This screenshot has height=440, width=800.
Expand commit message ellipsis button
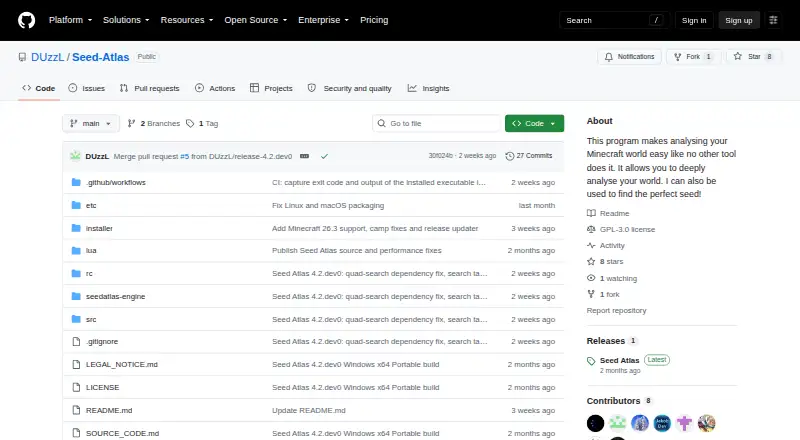(305, 156)
